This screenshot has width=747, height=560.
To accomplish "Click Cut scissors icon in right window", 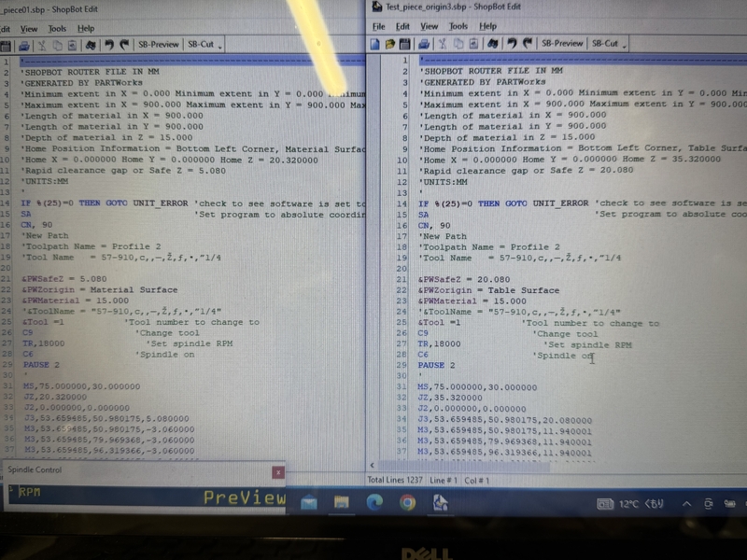I will pos(443,44).
